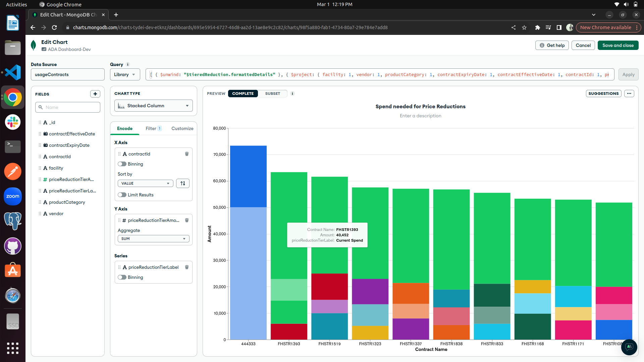Switch to the Filter tab
Image resolution: width=644 pixels, height=362 pixels.
coord(151,128)
